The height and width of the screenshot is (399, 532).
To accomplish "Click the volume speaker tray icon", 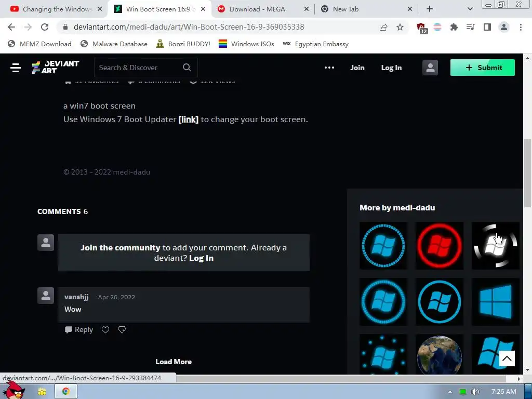I will [475, 392].
